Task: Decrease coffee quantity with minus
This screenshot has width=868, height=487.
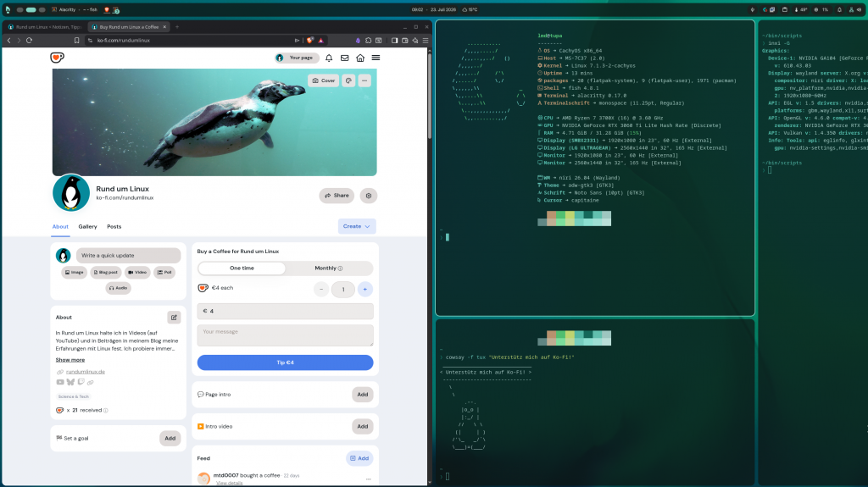Action: pos(321,290)
